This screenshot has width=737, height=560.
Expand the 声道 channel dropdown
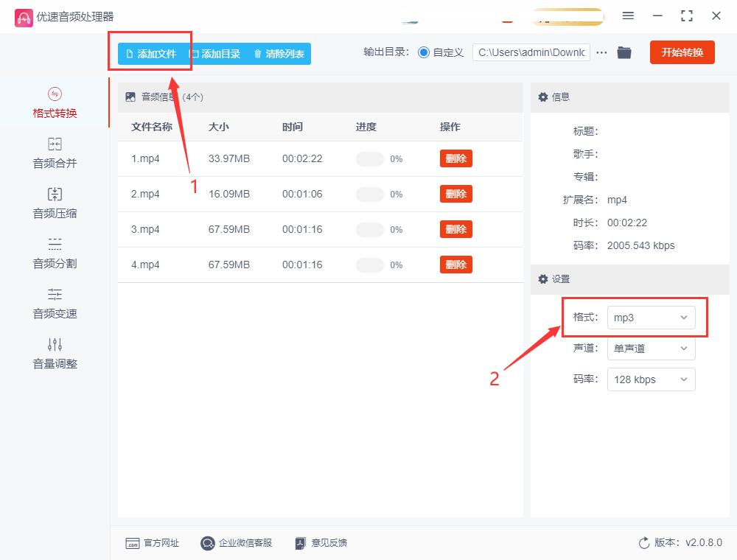click(x=652, y=349)
